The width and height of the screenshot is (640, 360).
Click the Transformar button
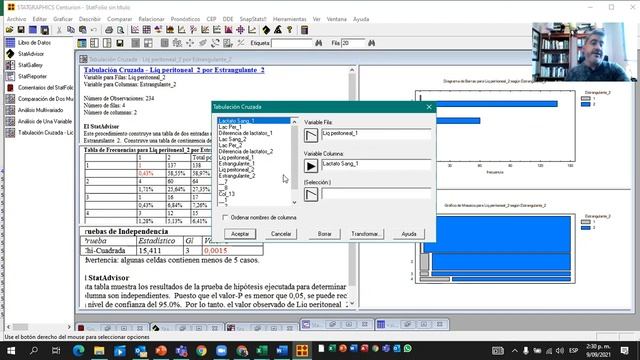point(366,234)
